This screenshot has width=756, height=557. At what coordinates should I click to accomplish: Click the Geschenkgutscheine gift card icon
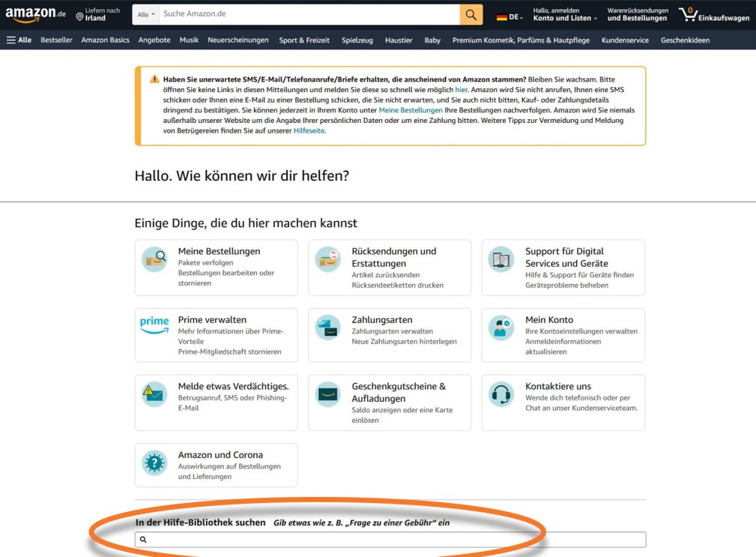[327, 393]
